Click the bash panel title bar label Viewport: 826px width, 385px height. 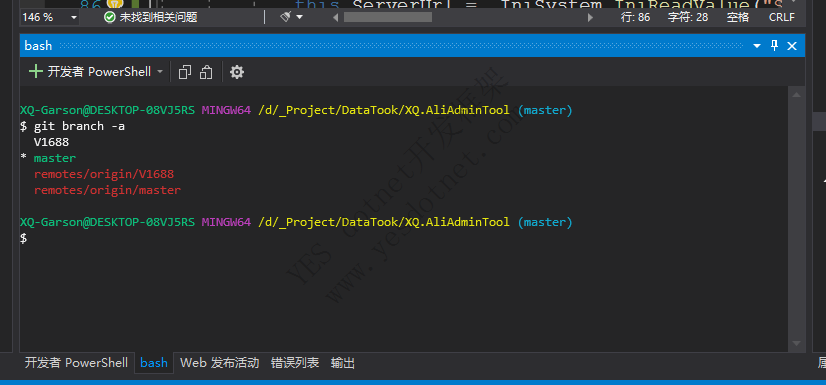(38, 46)
